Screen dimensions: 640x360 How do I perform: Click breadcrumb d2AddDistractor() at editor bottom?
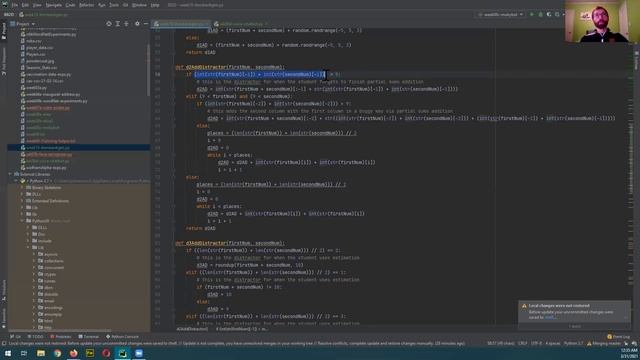pyautogui.click(x=192, y=329)
